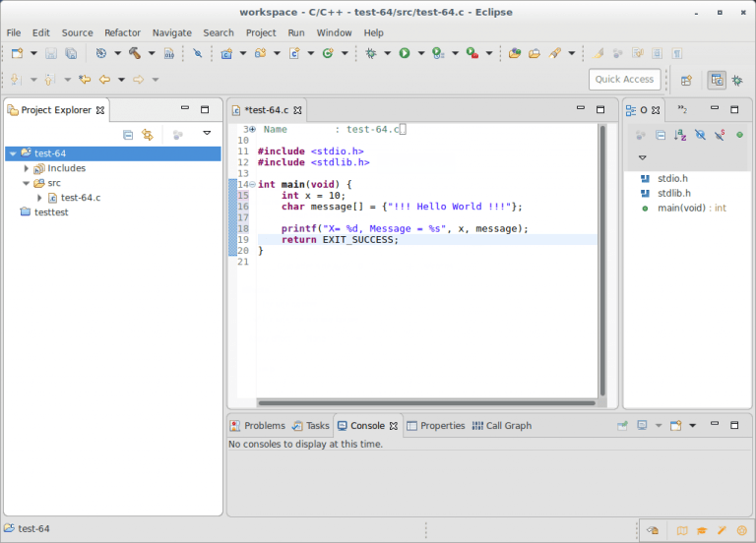This screenshot has height=543, width=756.
Task: Click the Open Perspective icon
Action: (x=686, y=80)
